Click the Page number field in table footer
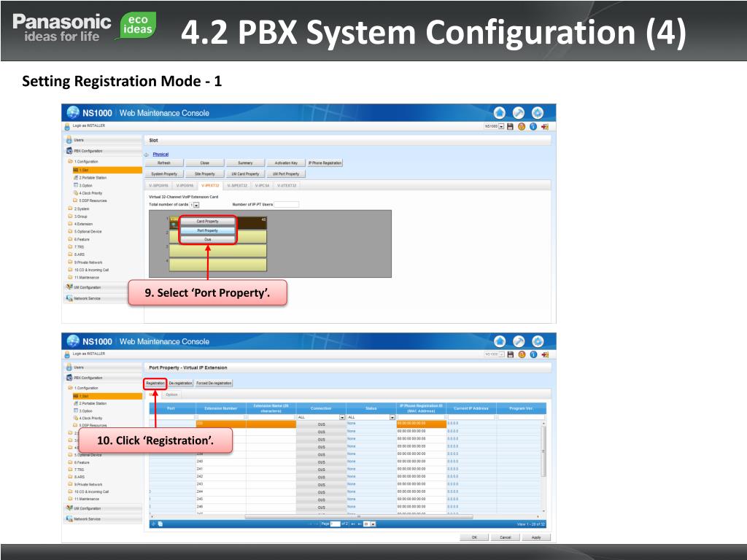Viewport: 747px width, 560px height. pos(336,524)
